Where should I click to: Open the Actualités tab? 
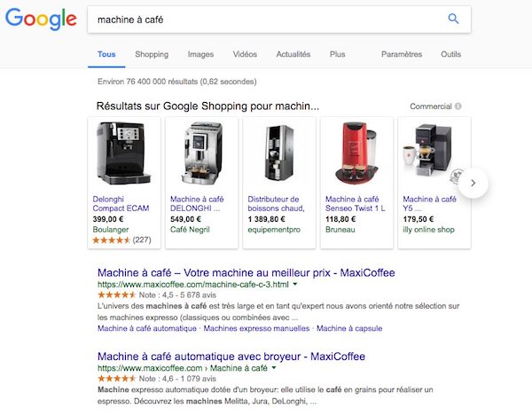[293, 54]
